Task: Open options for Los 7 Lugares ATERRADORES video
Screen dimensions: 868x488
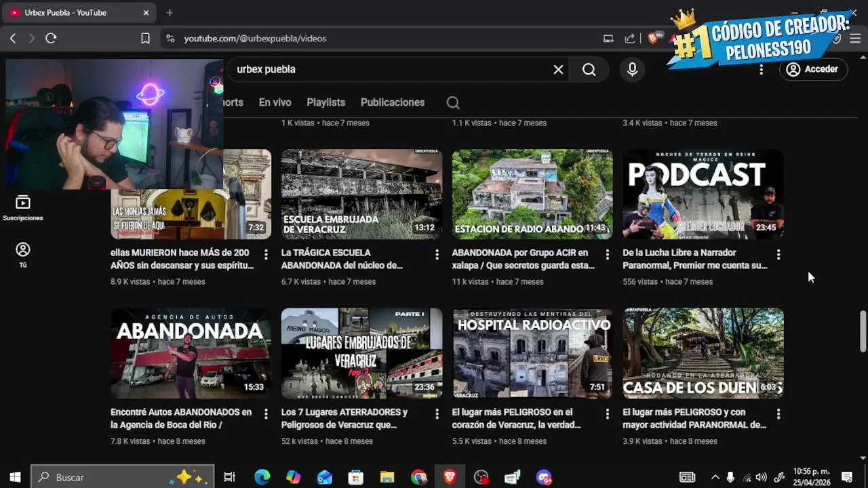Action: 437,413
